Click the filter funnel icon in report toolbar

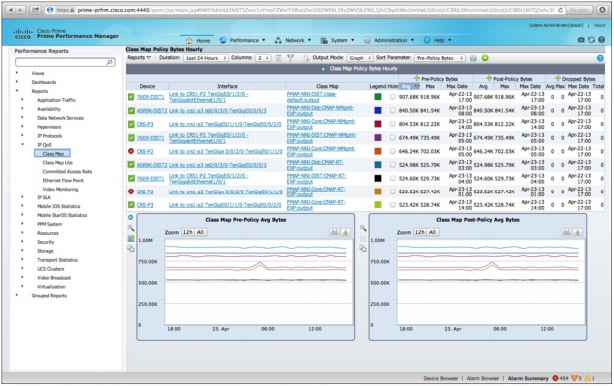point(290,58)
